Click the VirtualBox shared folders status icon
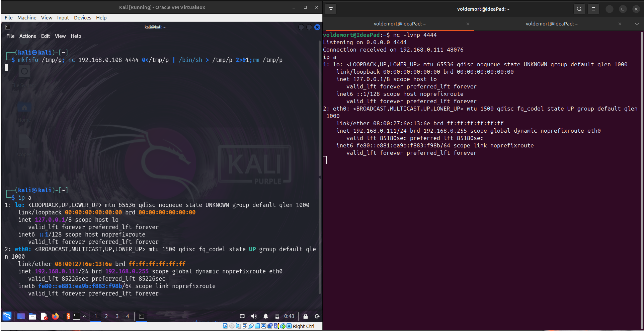 (x=257, y=326)
